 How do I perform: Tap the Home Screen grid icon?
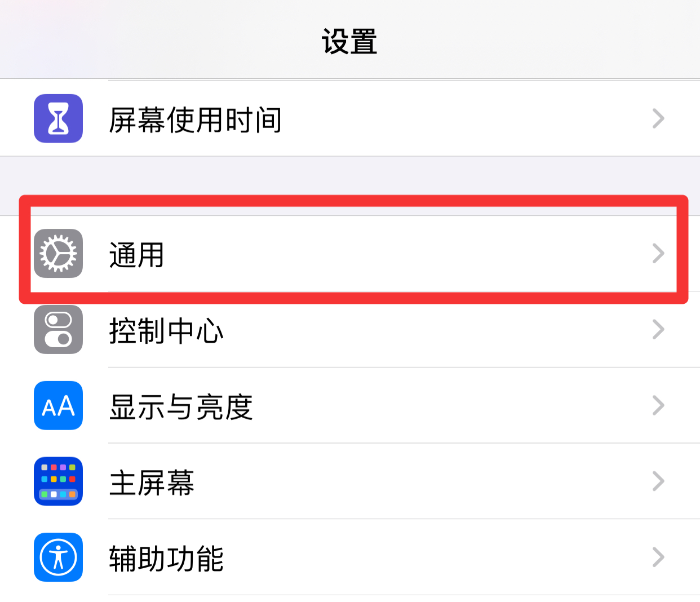pos(58,481)
